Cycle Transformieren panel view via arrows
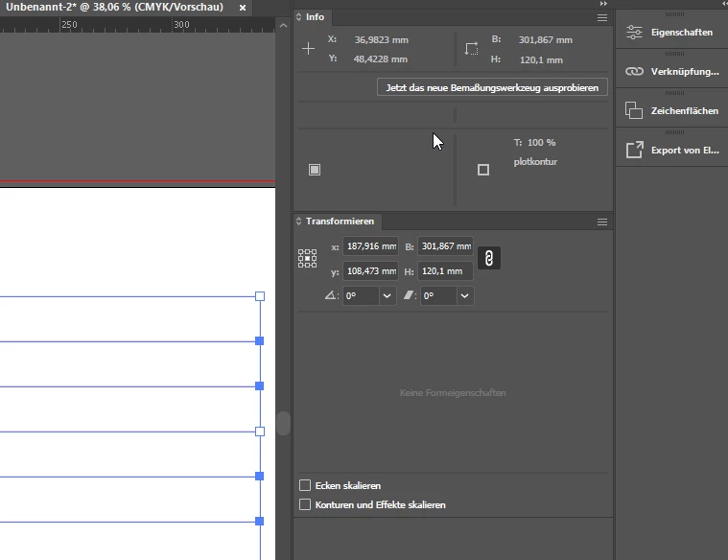 point(298,222)
